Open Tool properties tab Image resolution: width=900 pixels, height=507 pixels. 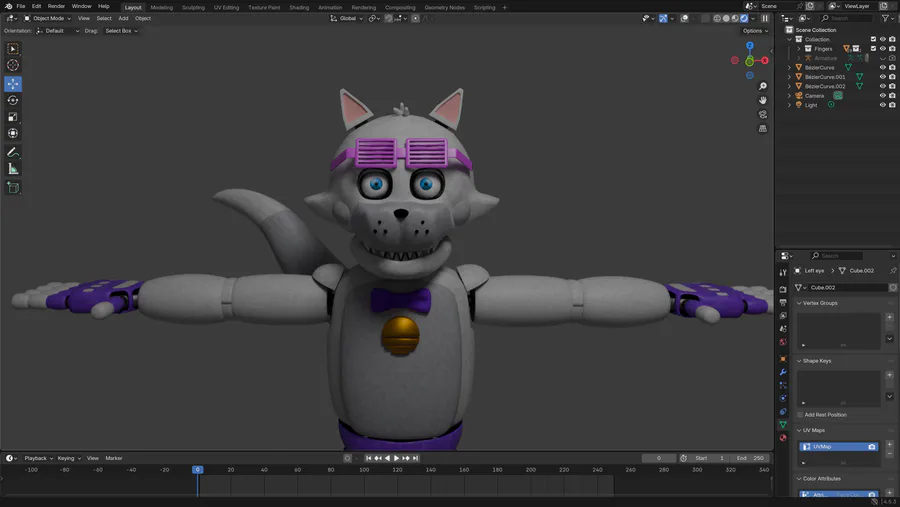[783, 273]
